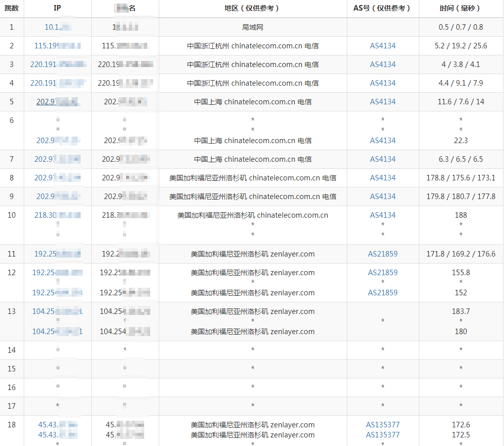Click the AS4134 link in hop 2 row

pos(383,46)
